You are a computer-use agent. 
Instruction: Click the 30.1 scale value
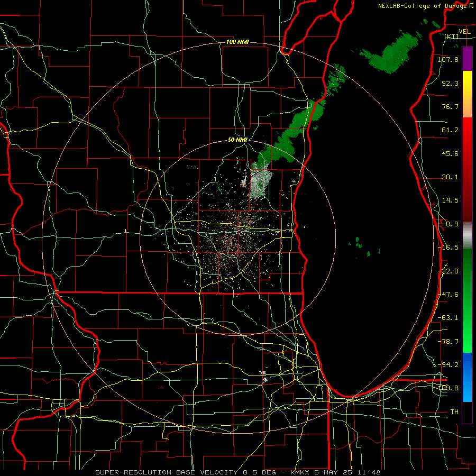450,177
